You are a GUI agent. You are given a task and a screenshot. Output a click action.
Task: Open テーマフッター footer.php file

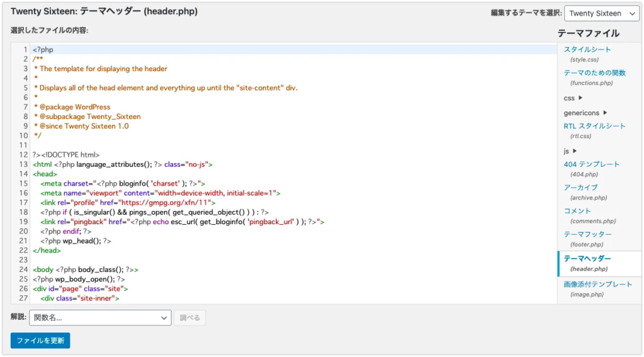tap(587, 234)
